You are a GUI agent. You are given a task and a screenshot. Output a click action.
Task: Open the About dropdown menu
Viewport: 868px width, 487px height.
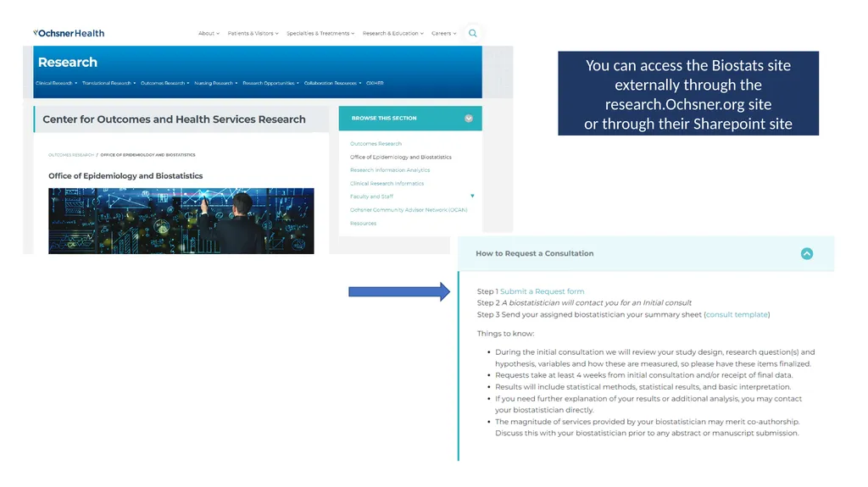[209, 33]
